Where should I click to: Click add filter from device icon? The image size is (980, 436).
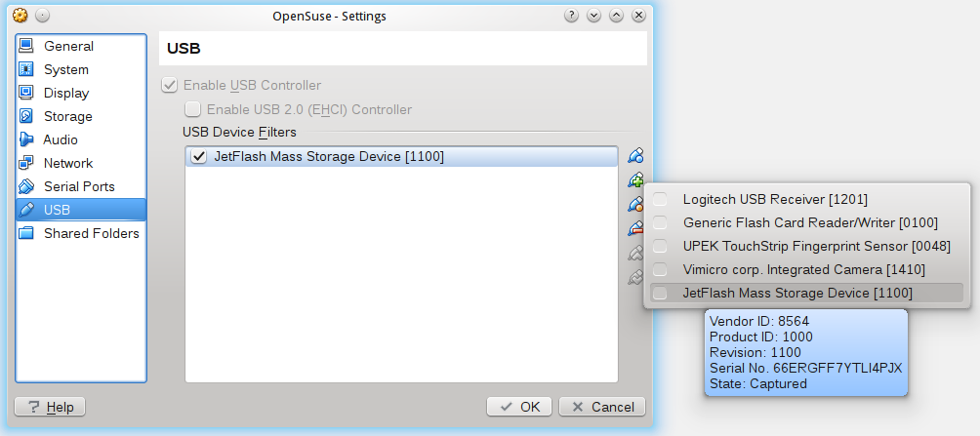(x=635, y=180)
